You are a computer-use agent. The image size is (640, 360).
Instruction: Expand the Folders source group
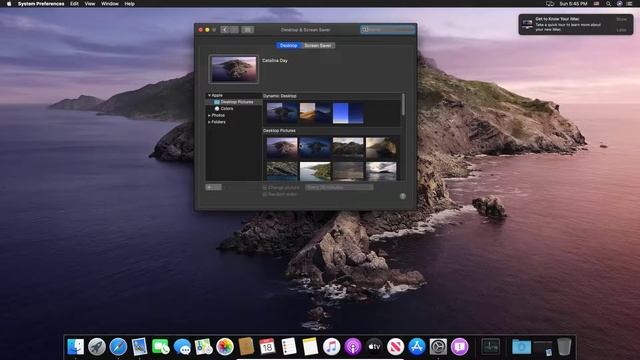[209, 122]
